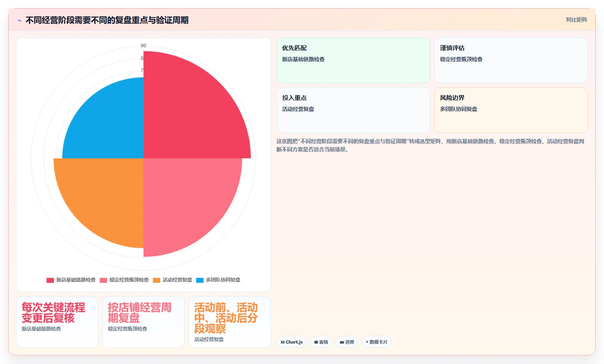
Task: Click the 多团队协同复盘 legend label text
Action: click(223, 280)
